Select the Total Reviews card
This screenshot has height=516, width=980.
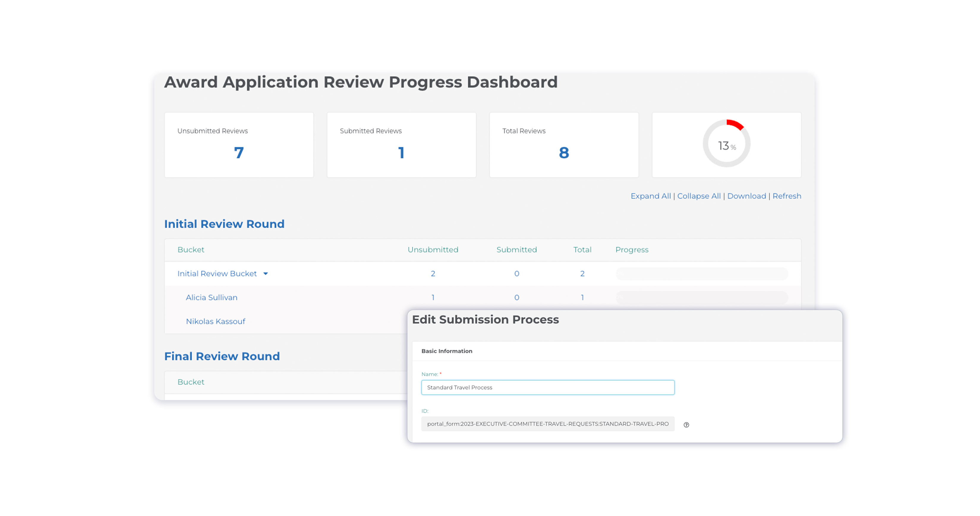[x=564, y=145]
